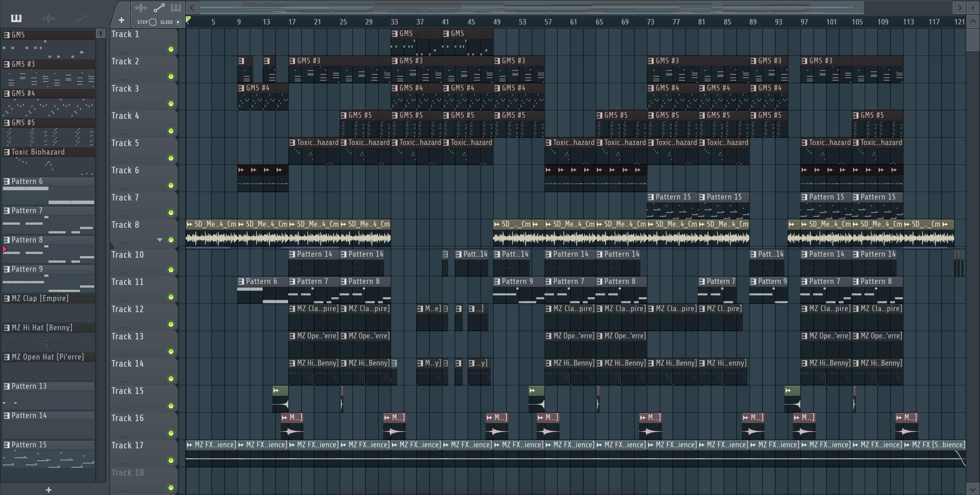
Task: Select the piano-keys pattern filter in the picker
Action: 16,18
